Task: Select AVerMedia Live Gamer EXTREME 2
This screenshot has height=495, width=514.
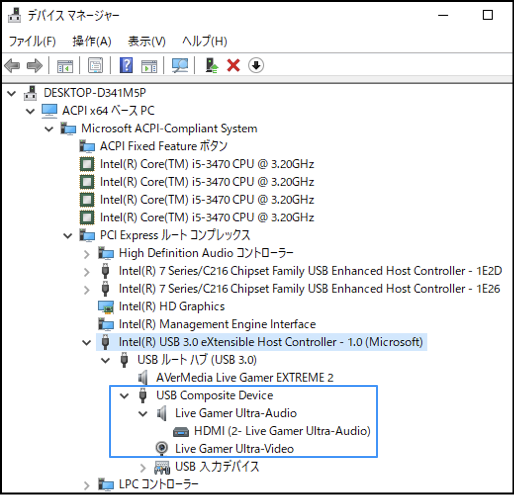Action: tap(245, 378)
